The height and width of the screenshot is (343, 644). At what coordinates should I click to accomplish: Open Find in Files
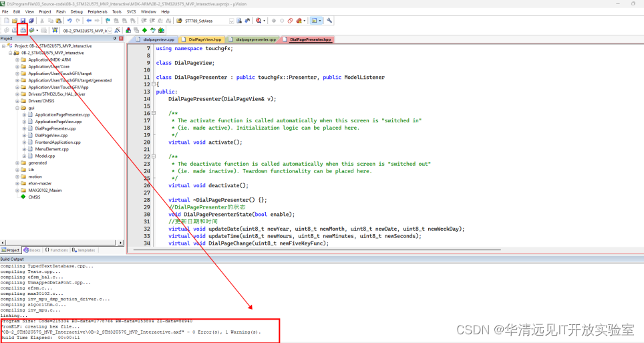[180, 21]
